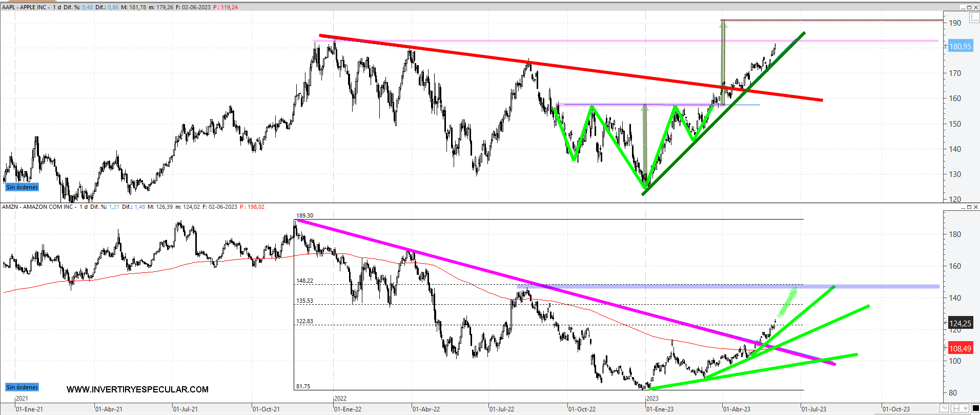Click the 189.30 Fibonacci level label
The height and width of the screenshot is (415, 980).
coord(304,215)
